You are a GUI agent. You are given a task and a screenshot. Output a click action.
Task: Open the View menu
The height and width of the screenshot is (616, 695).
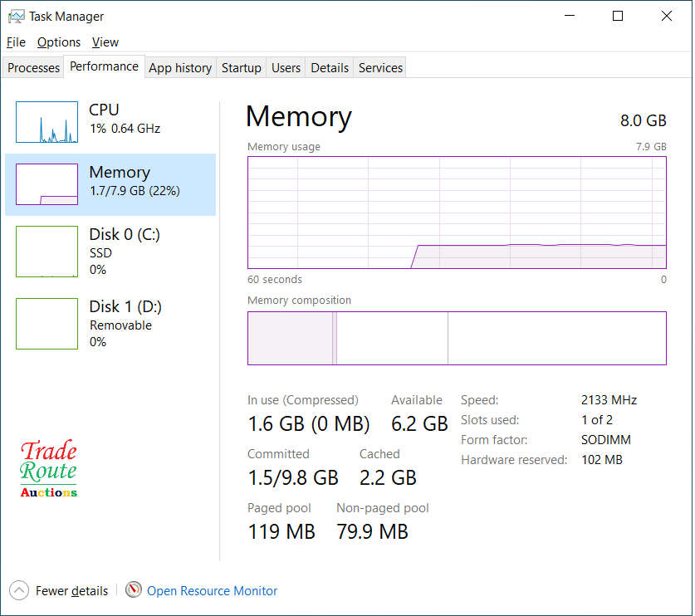pos(105,42)
